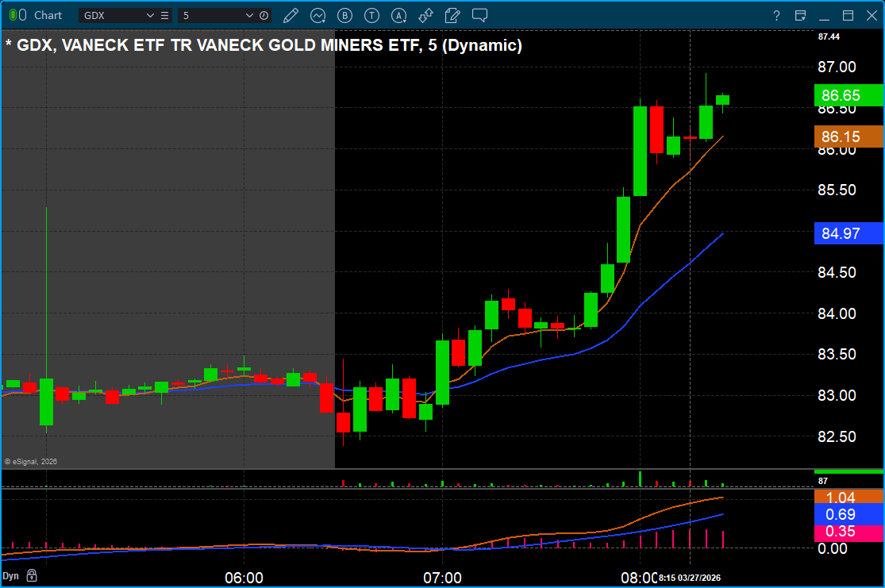Click the orange 1.04 MACD value tag
This screenshot has height=588, width=885.
point(848,498)
